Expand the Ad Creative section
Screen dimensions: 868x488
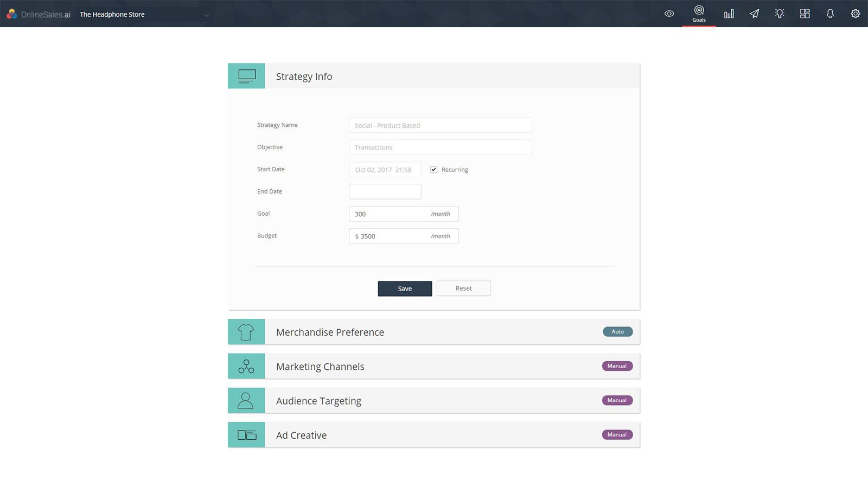coord(301,435)
